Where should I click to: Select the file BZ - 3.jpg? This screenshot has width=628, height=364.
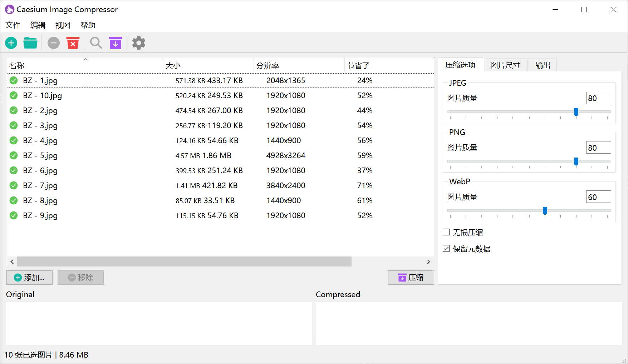[40, 126]
